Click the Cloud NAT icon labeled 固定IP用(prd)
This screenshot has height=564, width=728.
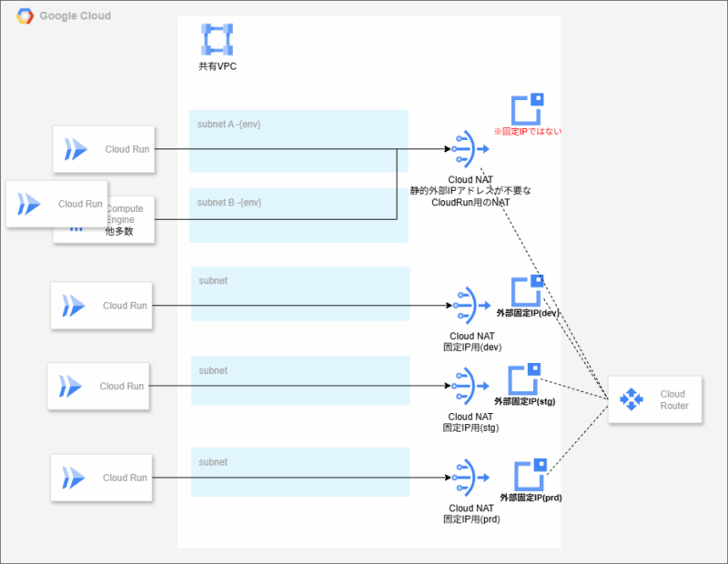[x=470, y=478]
